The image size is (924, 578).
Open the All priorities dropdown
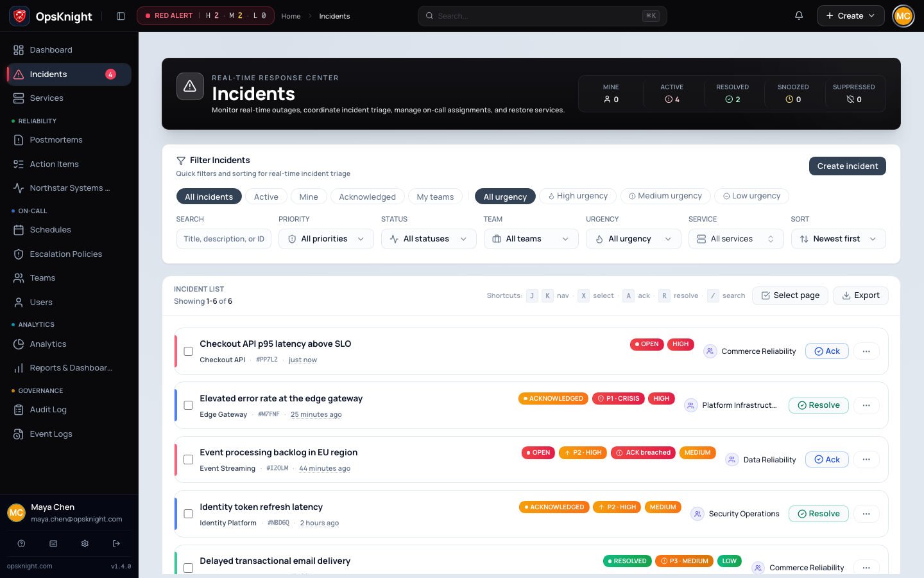[x=326, y=239]
